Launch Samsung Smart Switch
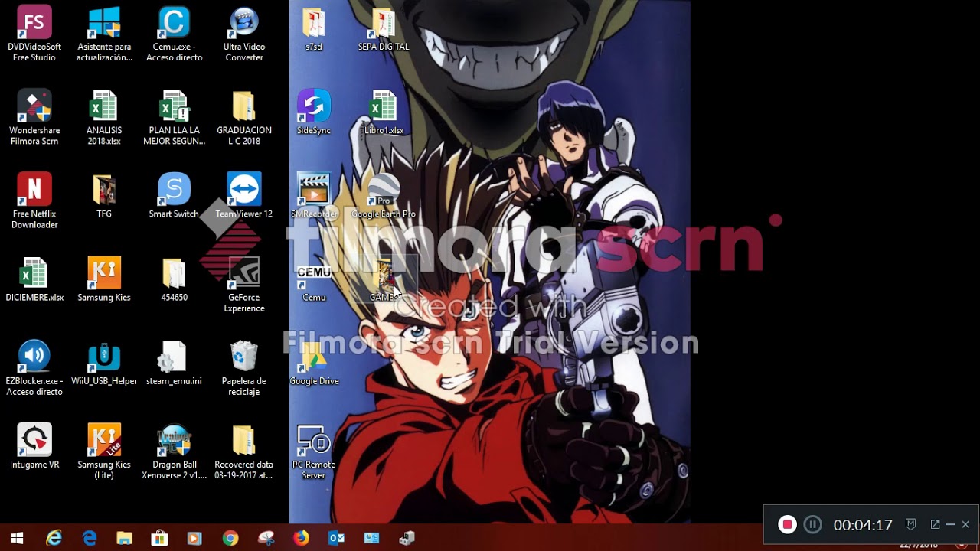The width and height of the screenshot is (980, 551). tap(174, 196)
